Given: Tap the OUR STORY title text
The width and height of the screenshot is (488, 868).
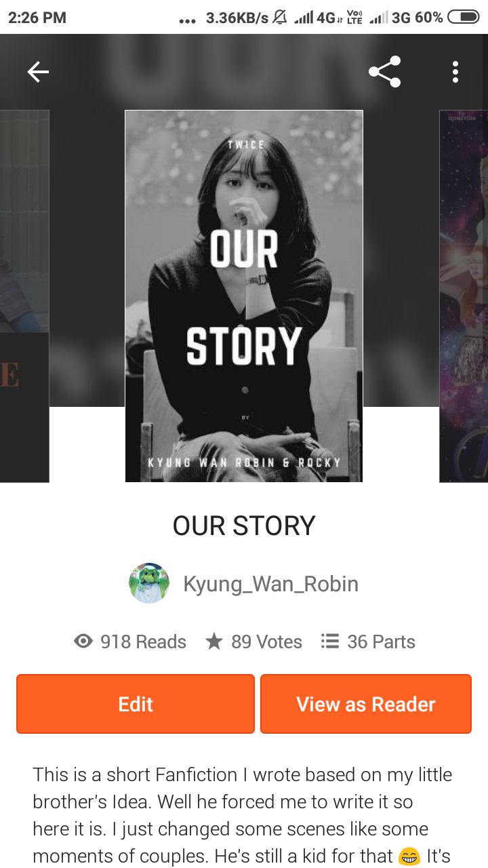Looking at the screenshot, I should pyautogui.click(x=244, y=526).
